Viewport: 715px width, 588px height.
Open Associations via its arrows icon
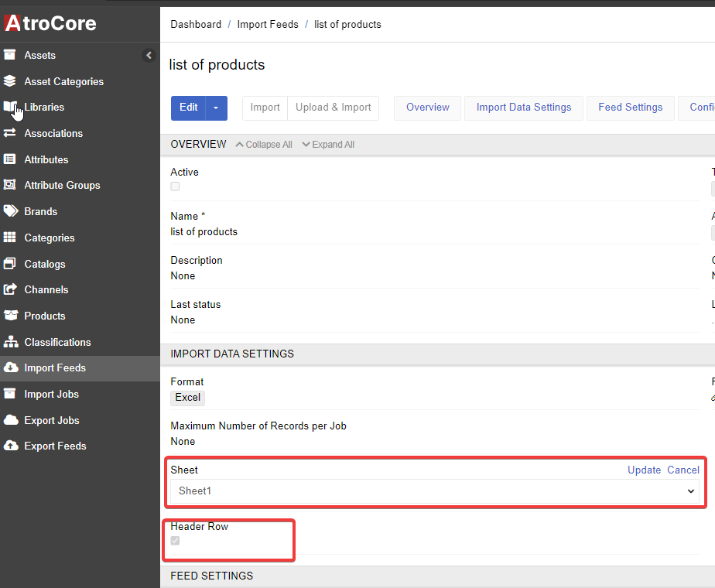pyautogui.click(x=10, y=133)
